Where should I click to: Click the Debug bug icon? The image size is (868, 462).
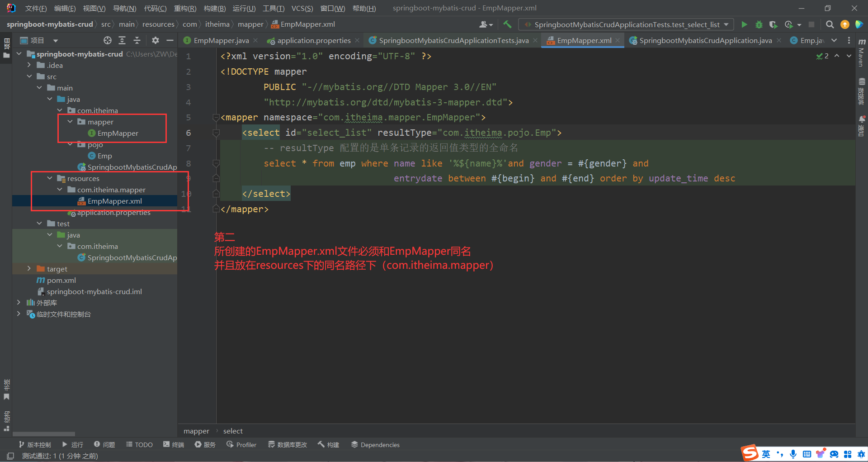[x=759, y=24]
